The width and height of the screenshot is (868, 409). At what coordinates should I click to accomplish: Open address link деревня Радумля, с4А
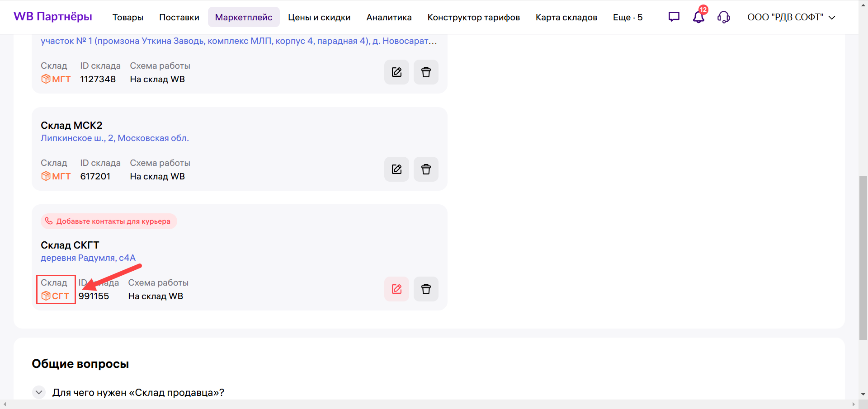point(88,258)
